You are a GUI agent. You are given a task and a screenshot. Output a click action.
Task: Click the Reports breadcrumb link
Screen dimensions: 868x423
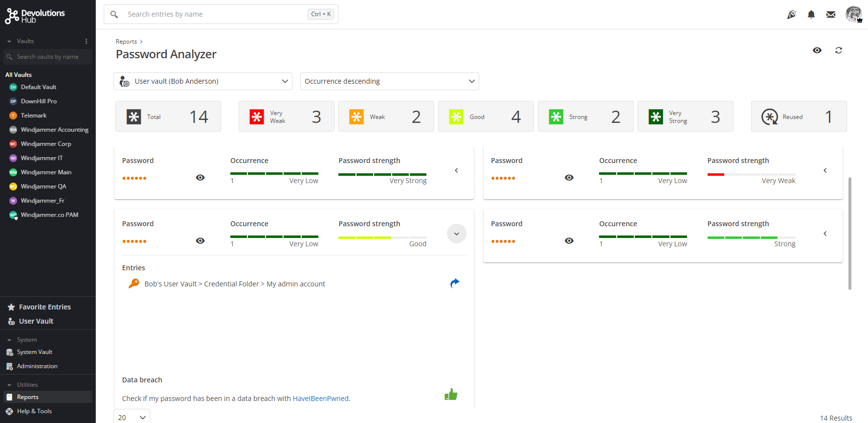click(x=126, y=42)
